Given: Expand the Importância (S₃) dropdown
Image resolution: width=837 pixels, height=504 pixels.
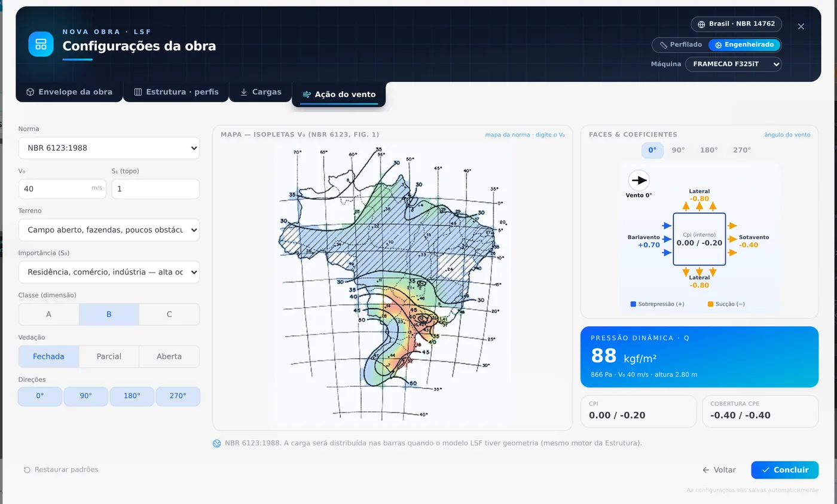Looking at the screenshot, I should click(x=109, y=272).
